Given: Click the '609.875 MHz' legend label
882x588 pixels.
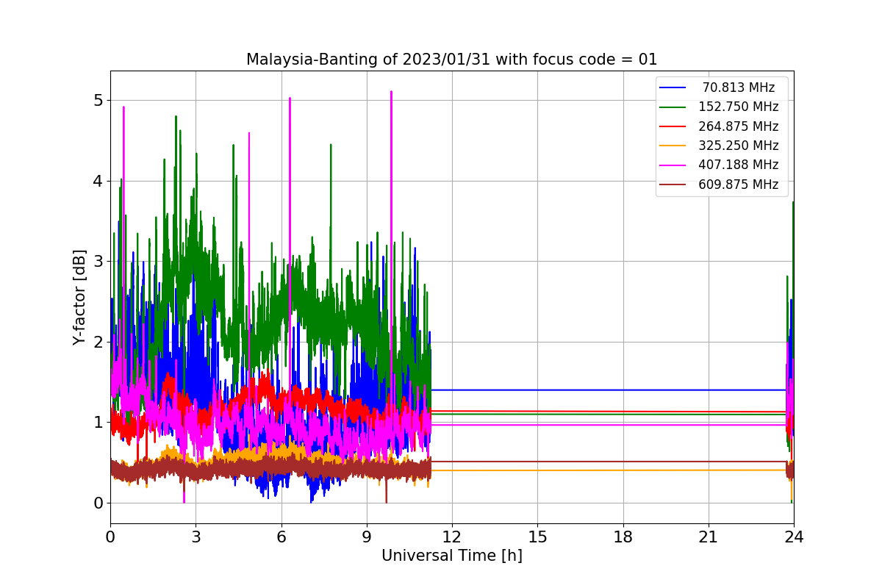Looking at the screenshot, I should pos(739,184).
